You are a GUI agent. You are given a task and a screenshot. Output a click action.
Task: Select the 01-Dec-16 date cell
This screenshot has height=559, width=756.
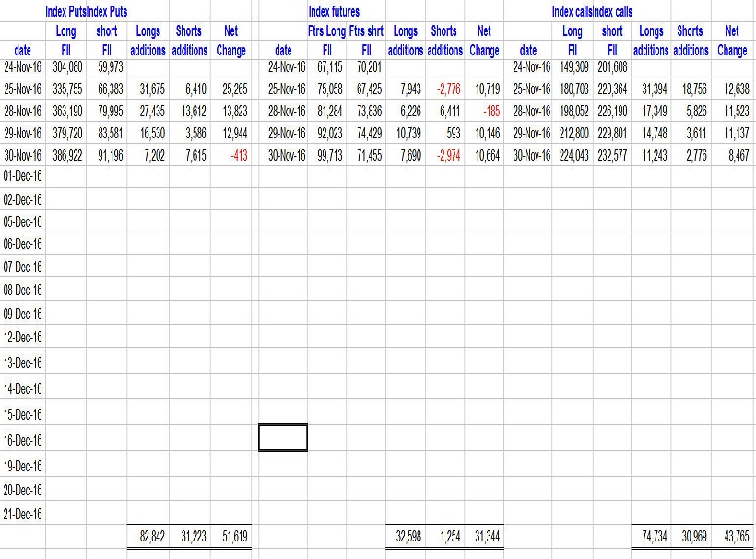23,174
